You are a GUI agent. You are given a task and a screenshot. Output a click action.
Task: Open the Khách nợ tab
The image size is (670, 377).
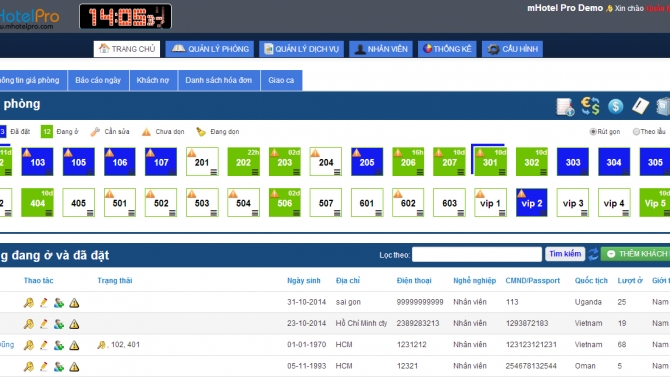click(x=153, y=80)
